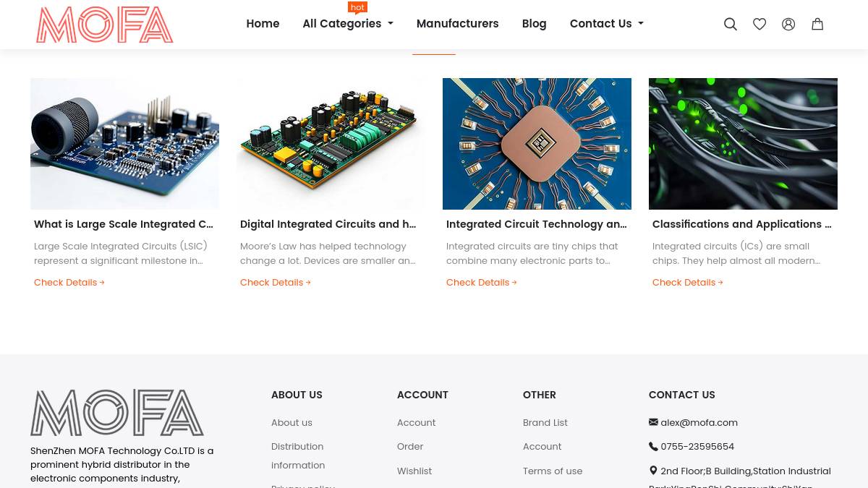Open the Integrated Circuit Technology chip thumbnail
This screenshot has height=488, width=868.
click(537, 144)
